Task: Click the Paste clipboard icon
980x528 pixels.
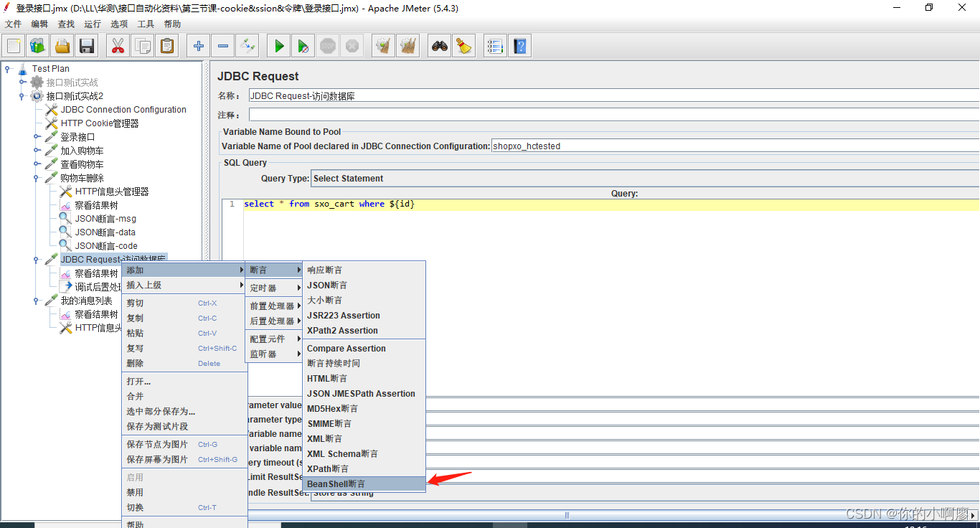Action: point(167,46)
